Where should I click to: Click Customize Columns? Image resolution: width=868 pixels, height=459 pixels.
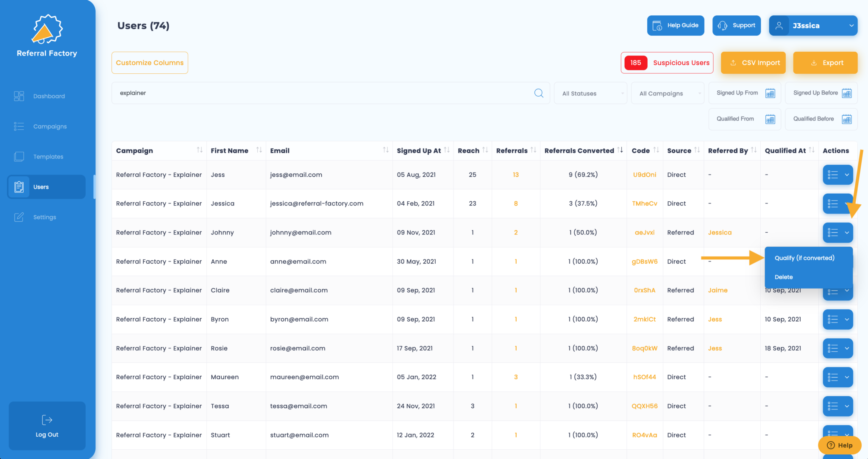tap(150, 63)
